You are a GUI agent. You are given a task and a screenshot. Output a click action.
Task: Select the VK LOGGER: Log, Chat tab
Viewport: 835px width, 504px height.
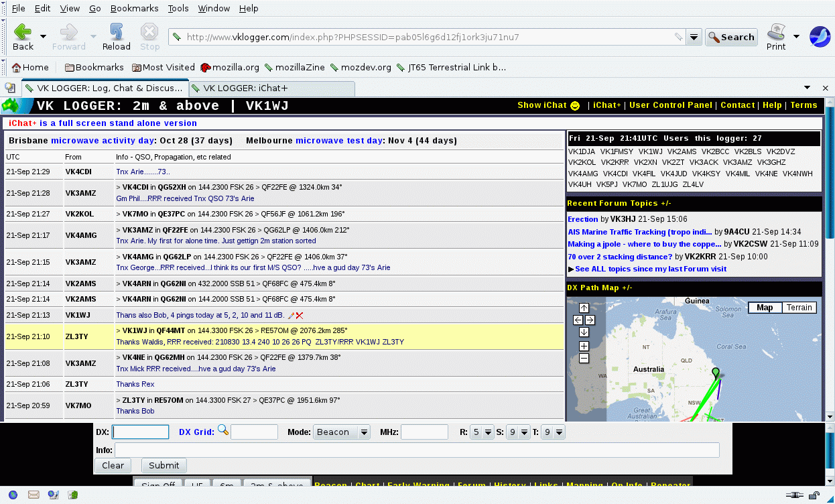[105, 88]
